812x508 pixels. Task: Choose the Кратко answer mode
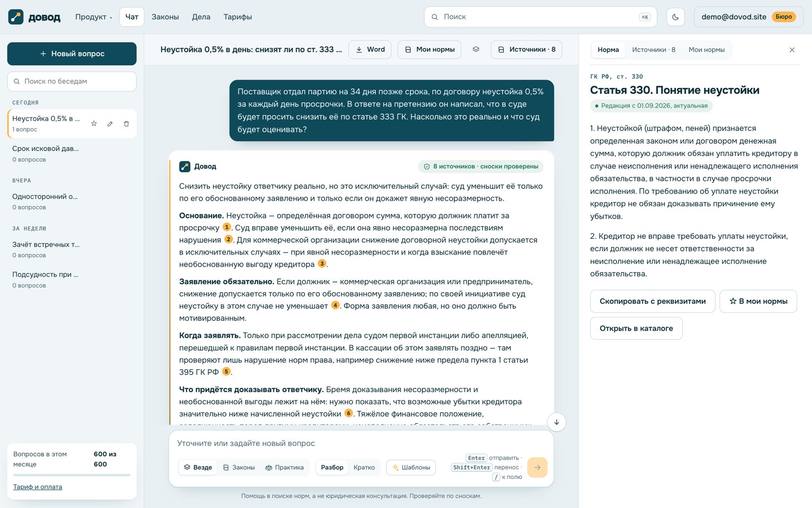point(364,467)
